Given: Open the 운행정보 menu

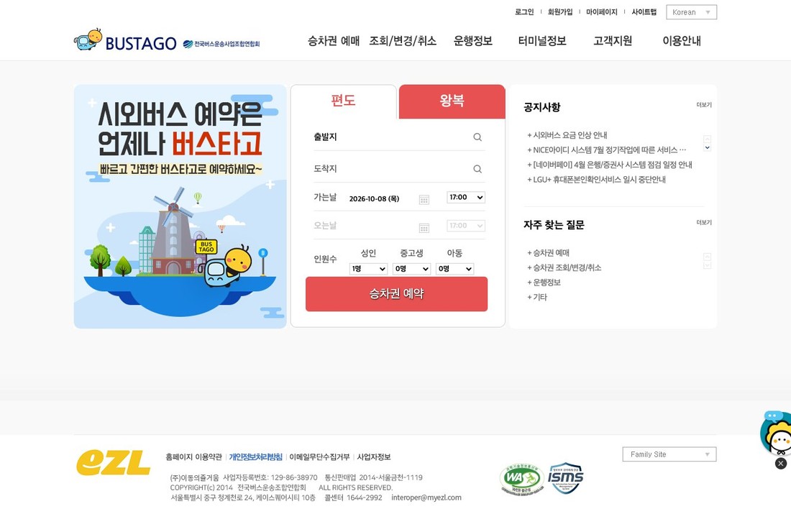Looking at the screenshot, I should click(472, 41).
